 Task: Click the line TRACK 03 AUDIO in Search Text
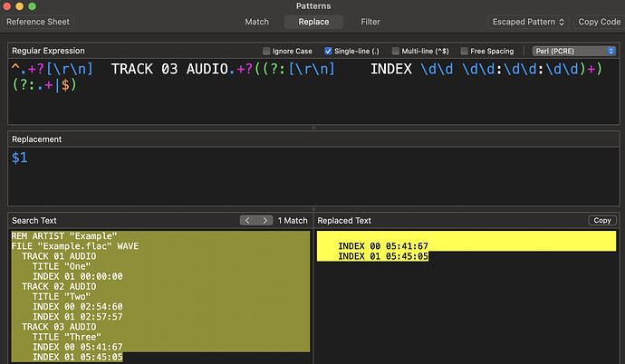click(59, 327)
